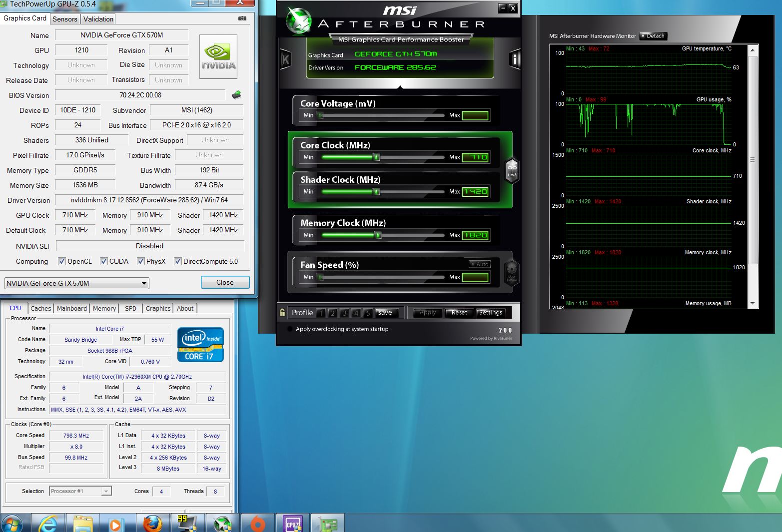This screenshot has height=532, width=782.
Task: Open the About tab in CPU-Z
Action: [x=185, y=309]
